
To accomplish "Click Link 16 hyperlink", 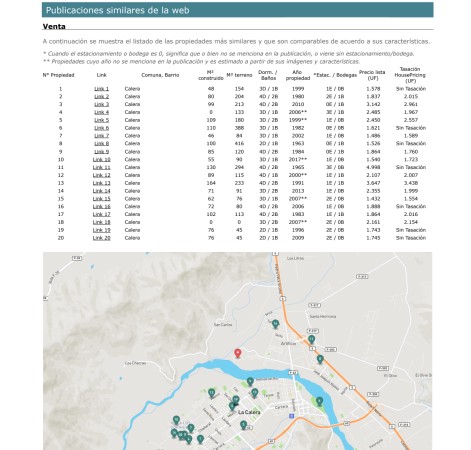I will coord(101,206).
